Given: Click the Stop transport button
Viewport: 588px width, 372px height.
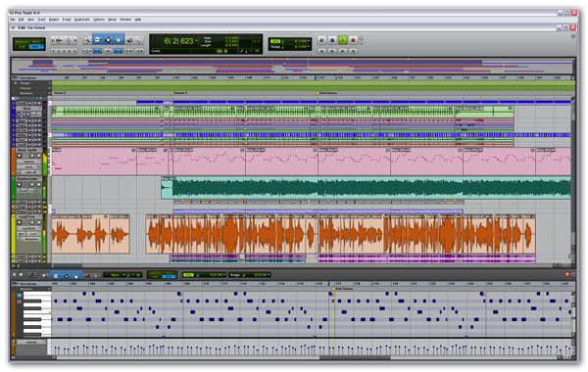Looking at the screenshot, I should coord(332,40).
